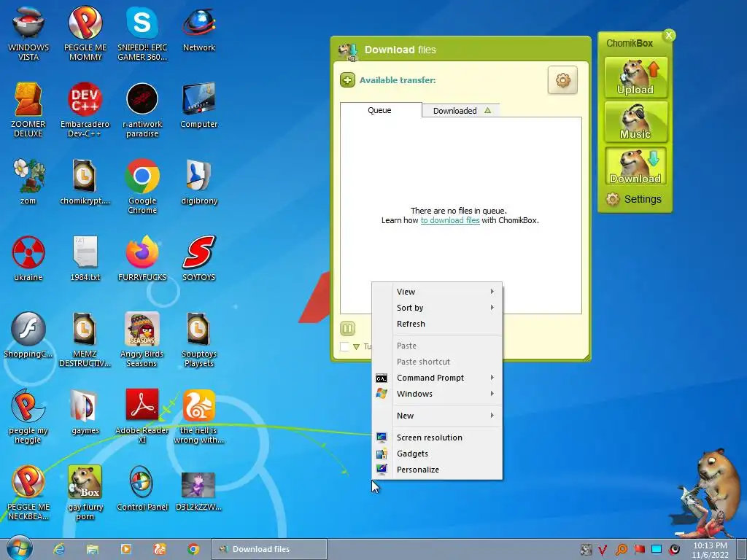Expand the New submenu

pyautogui.click(x=437, y=416)
